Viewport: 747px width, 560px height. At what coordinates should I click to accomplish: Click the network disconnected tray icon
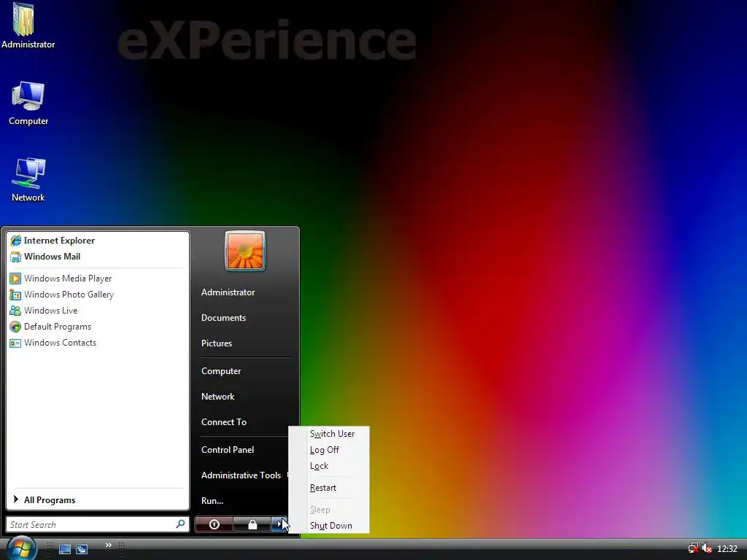(693, 548)
